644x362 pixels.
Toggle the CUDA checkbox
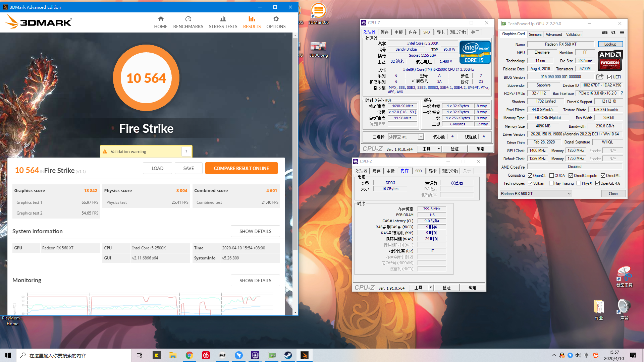point(551,176)
